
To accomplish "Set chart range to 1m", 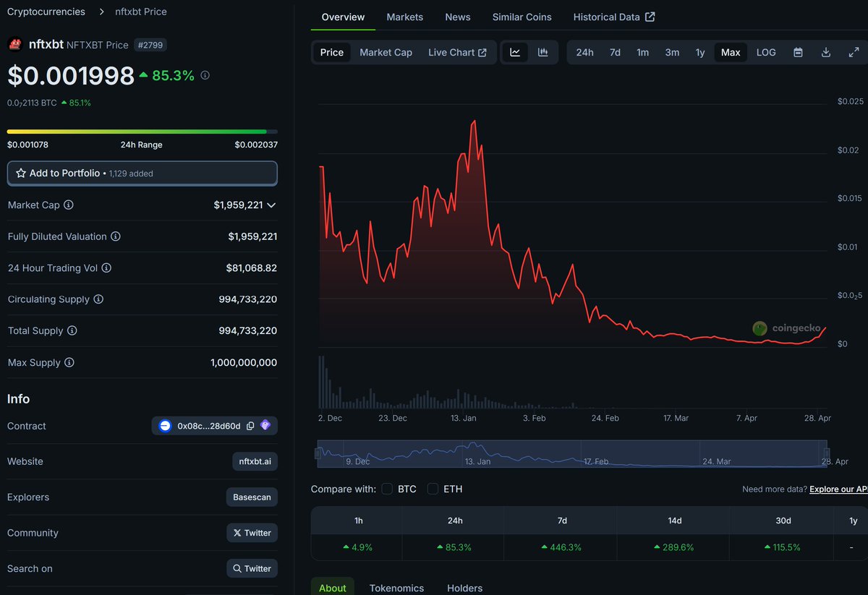I will 642,52.
